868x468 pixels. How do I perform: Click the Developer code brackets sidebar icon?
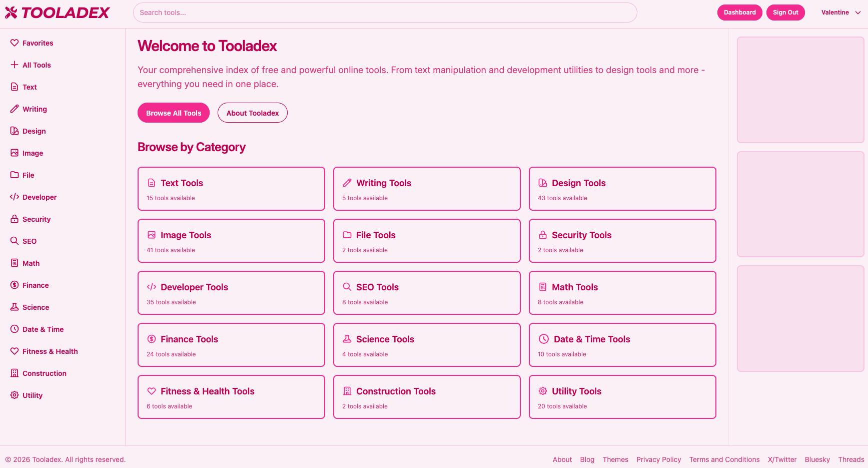pyautogui.click(x=15, y=197)
